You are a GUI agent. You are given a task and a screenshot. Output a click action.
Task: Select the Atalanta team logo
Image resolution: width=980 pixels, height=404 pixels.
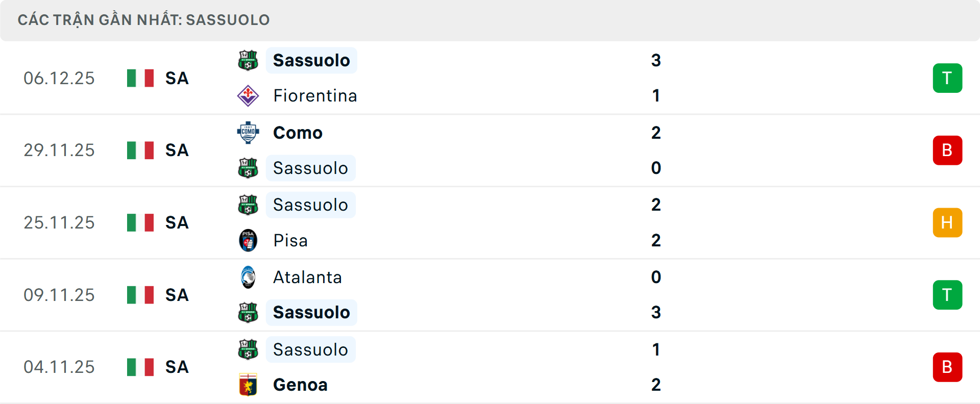(x=248, y=277)
